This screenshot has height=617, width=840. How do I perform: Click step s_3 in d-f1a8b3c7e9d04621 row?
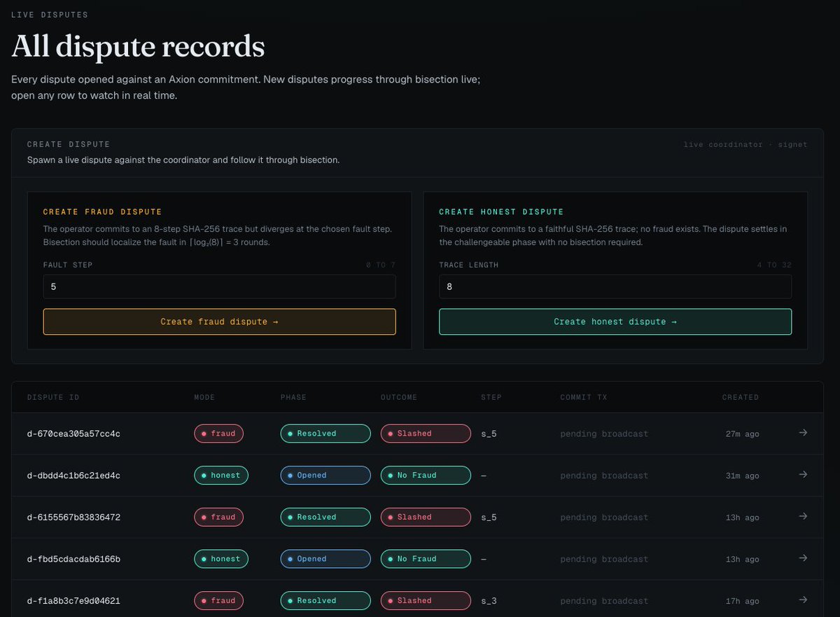pyautogui.click(x=489, y=601)
